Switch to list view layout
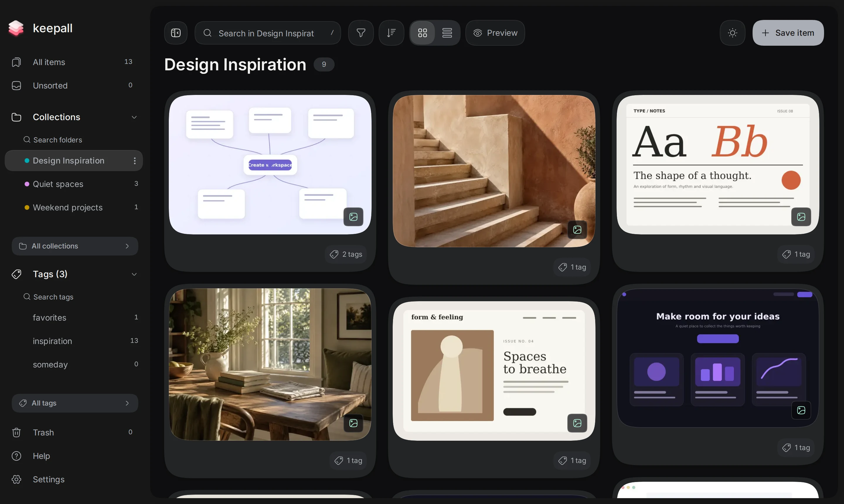Image resolution: width=844 pixels, height=504 pixels. click(x=447, y=33)
